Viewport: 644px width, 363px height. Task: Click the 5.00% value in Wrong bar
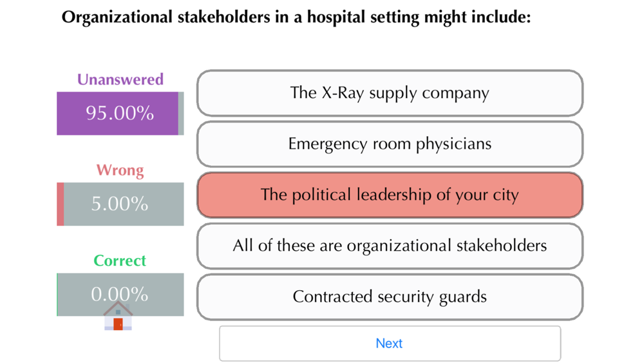click(120, 204)
